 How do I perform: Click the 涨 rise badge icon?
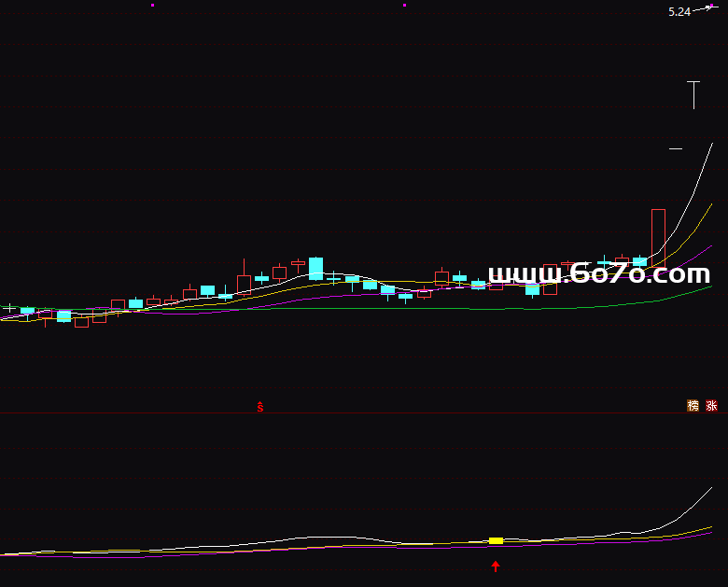(x=711, y=406)
